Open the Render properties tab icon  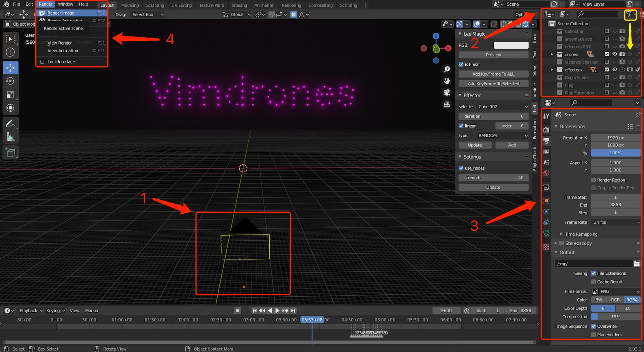546,130
